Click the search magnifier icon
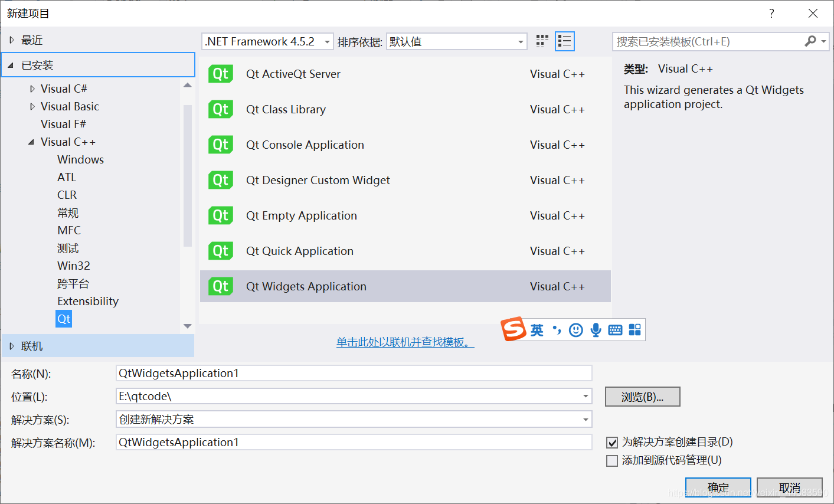The height and width of the screenshot is (504, 834). 810,41
